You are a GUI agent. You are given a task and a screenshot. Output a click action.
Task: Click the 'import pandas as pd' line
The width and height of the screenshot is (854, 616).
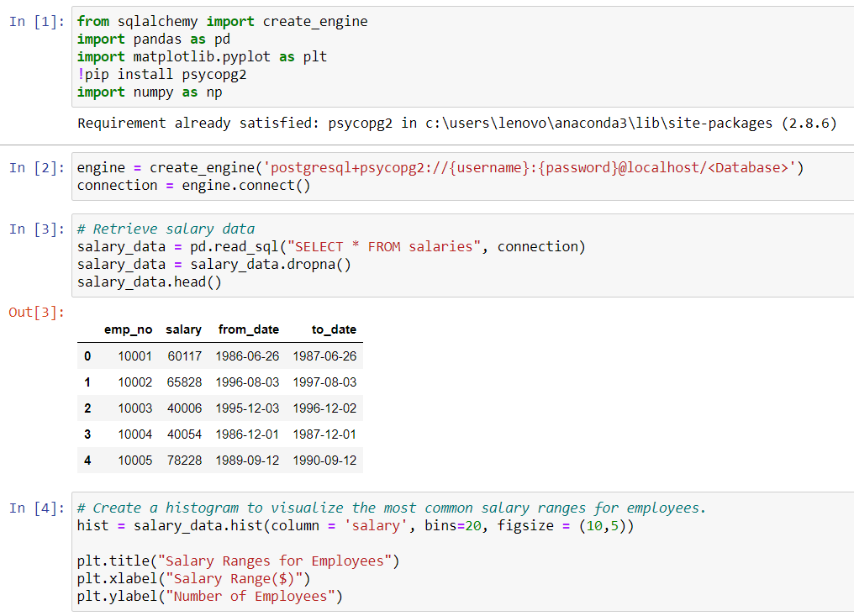[x=154, y=39]
